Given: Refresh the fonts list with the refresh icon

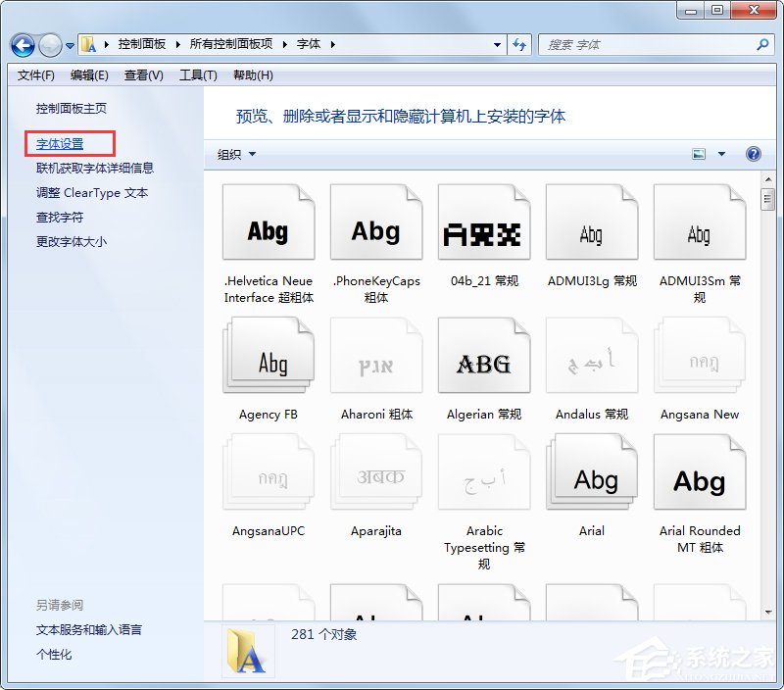Looking at the screenshot, I should point(520,45).
